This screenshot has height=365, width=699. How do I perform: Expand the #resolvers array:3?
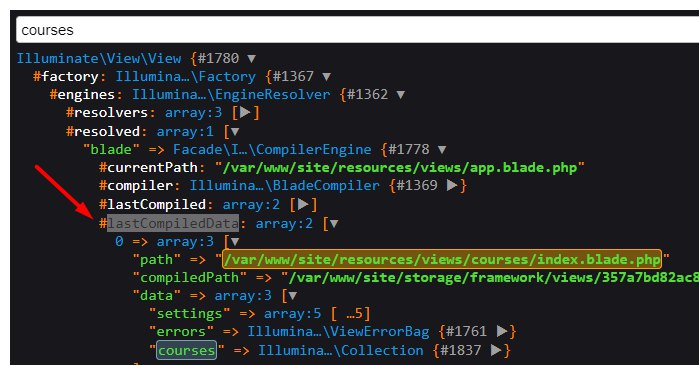click(245, 112)
